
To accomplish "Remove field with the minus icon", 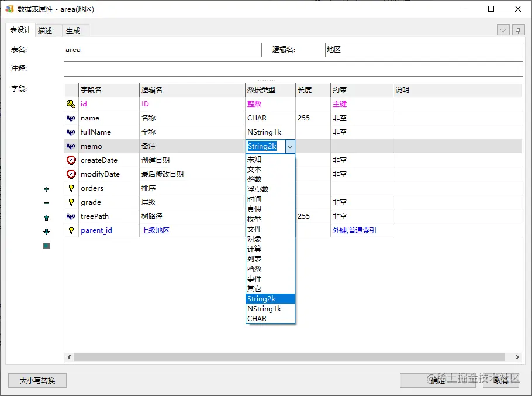I will tap(47, 203).
